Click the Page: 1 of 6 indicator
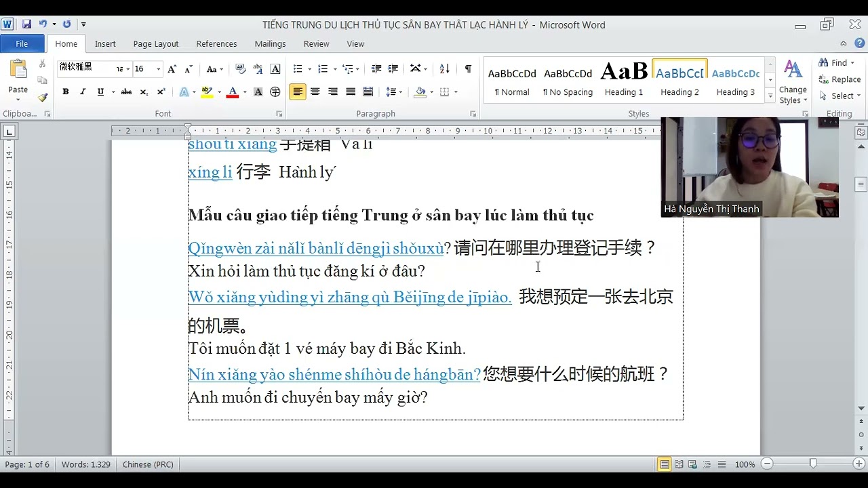Viewport: 868px width, 488px height. pos(27,464)
